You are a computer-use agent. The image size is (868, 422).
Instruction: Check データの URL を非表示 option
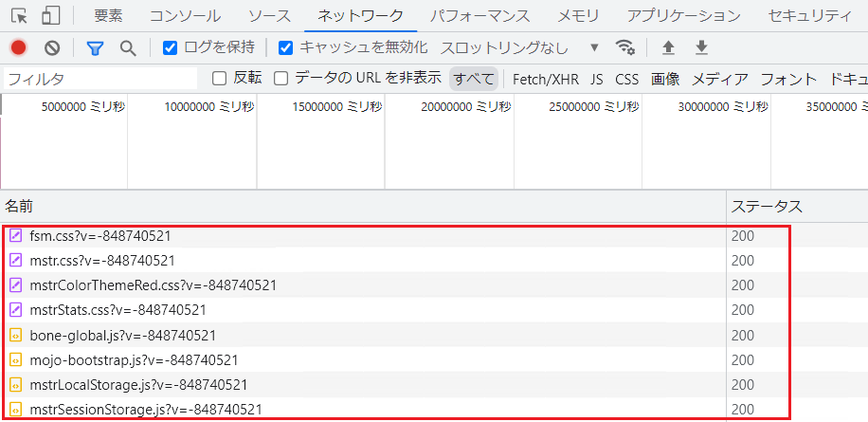pyautogui.click(x=281, y=79)
